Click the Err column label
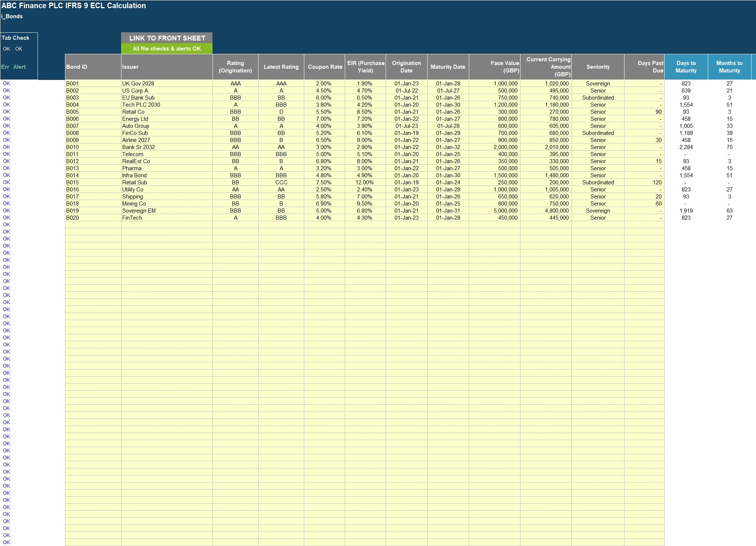Viewport: 756px width, 546px height. coord(5,67)
